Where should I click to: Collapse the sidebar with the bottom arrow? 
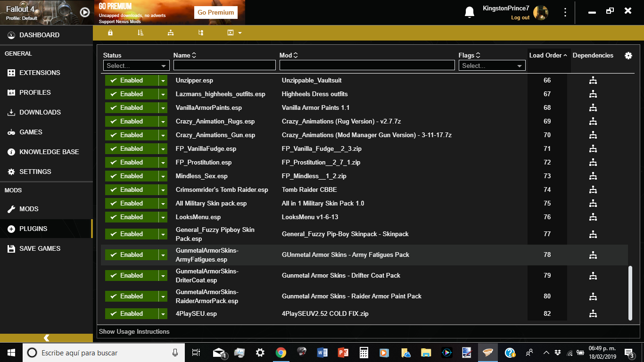tap(46, 338)
